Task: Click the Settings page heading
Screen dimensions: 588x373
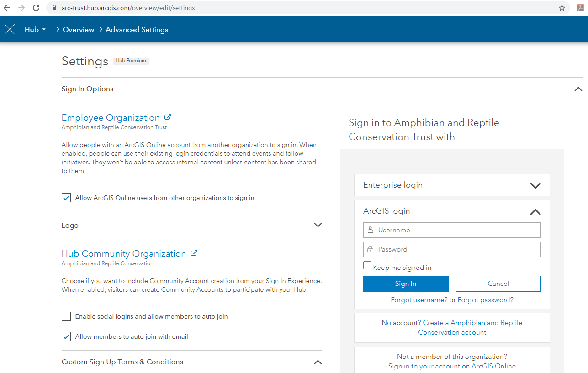Action: [85, 61]
